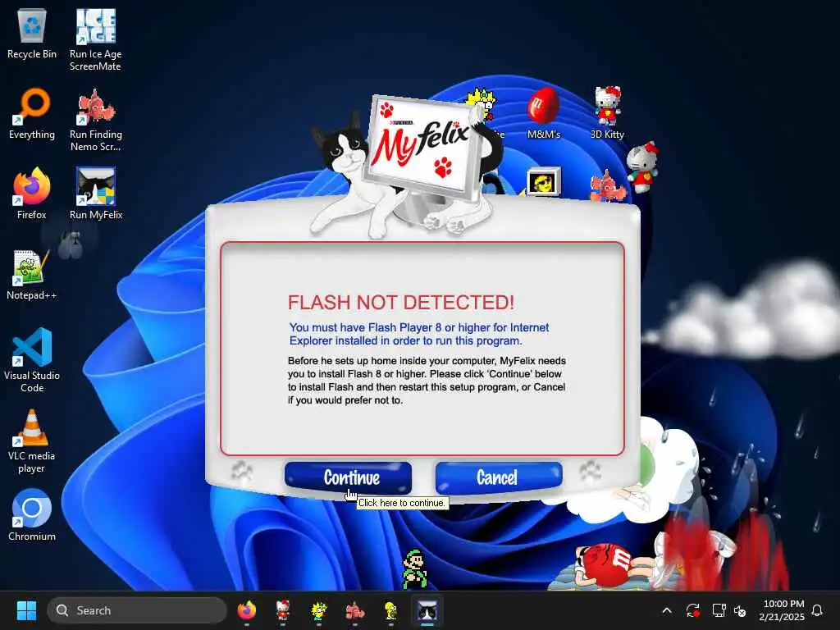
Task: Click the taskbar Search box
Action: click(137, 610)
